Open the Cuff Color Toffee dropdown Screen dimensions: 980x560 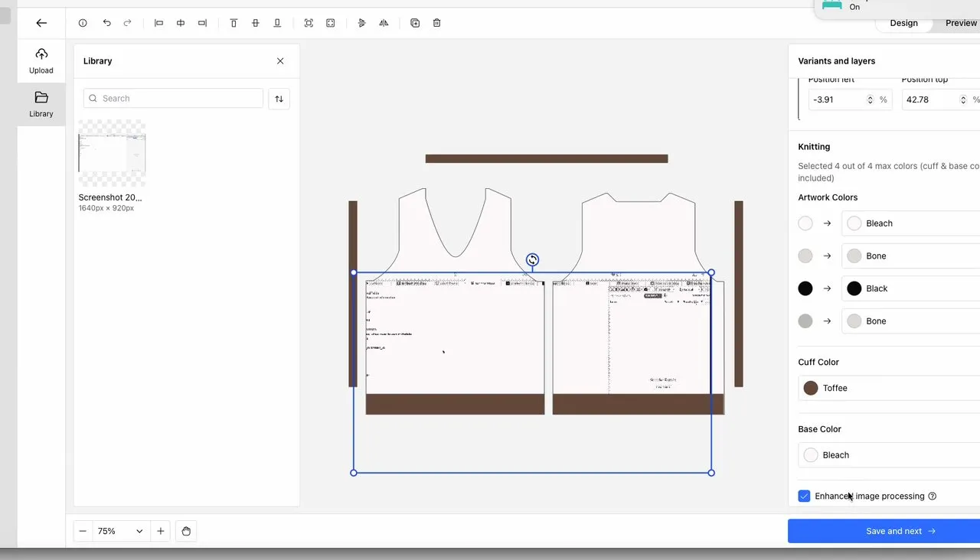(888, 388)
